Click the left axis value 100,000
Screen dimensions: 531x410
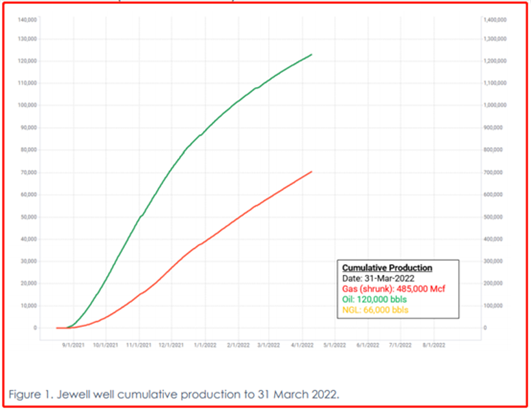pyautogui.click(x=27, y=105)
